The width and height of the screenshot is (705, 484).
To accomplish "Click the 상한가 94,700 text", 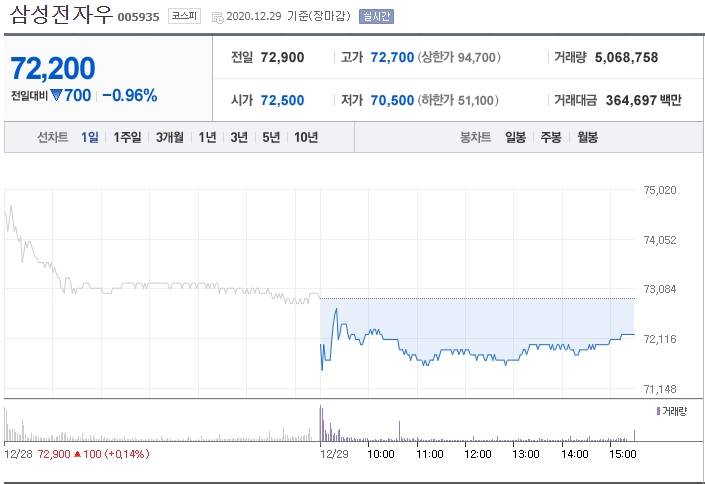I will coord(459,58).
